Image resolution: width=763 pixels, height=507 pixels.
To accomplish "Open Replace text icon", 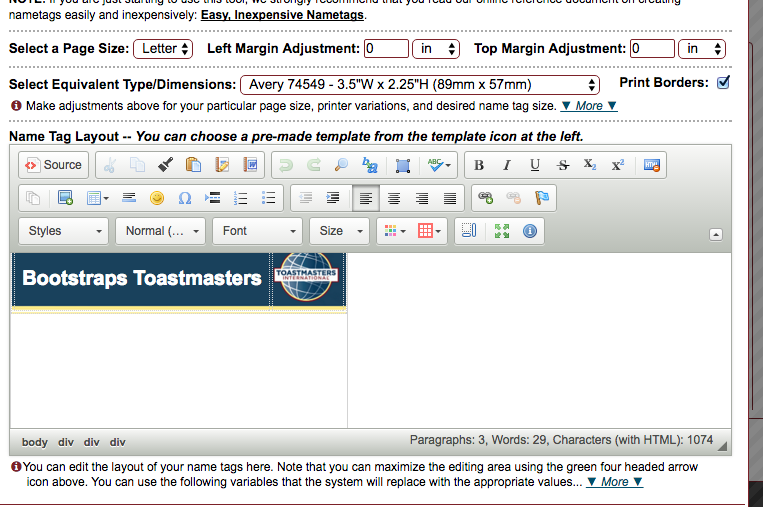I will pos(370,165).
